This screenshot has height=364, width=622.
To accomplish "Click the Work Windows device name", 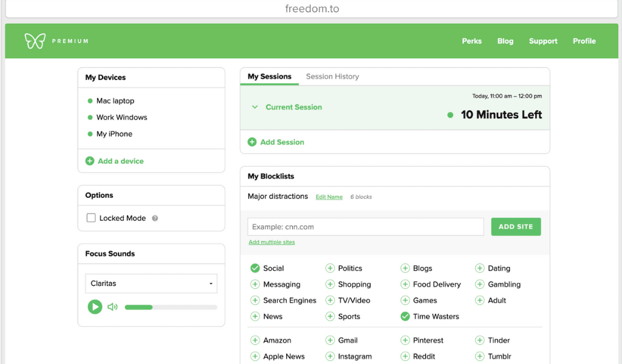I will [121, 118].
